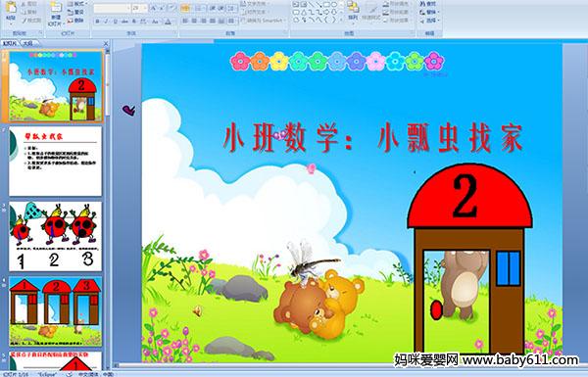Click the font color icon with letter A
Image resolution: width=588 pixels, height=377 pixels.
coord(168,22)
